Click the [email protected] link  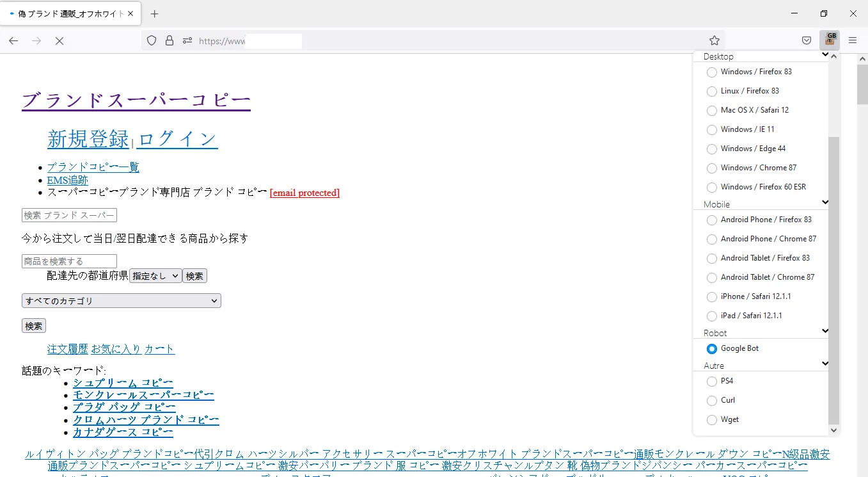click(304, 193)
